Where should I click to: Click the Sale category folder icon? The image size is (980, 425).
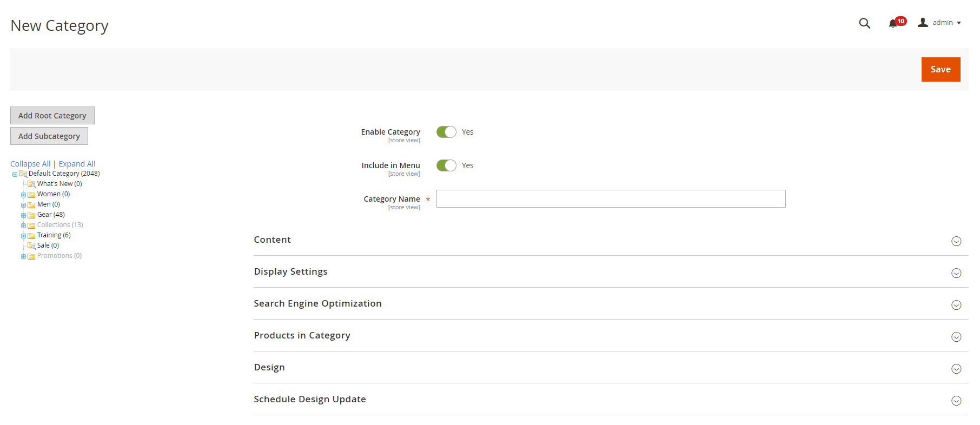pos(31,246)
